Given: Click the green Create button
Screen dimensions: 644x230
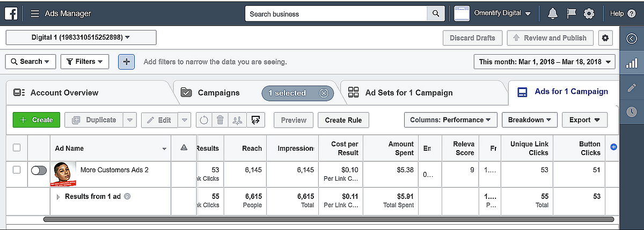Looking at the screenshot, I should coord(36,120).
